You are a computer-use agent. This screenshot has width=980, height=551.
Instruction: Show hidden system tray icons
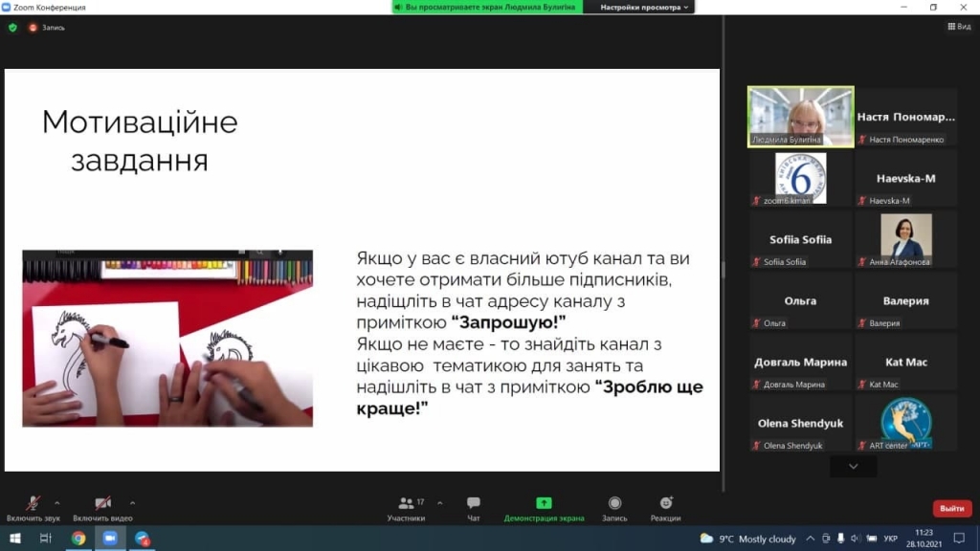pos(810,539)
